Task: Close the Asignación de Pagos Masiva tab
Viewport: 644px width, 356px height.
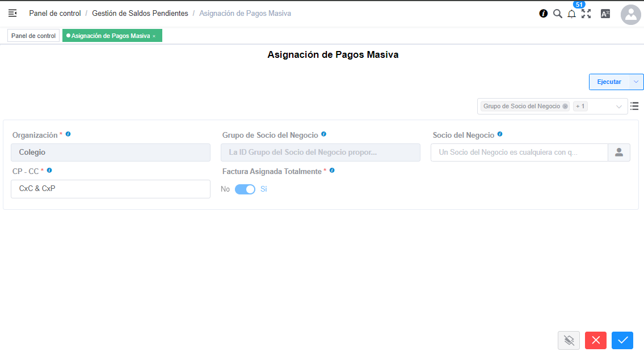Action: pos(154,36)
